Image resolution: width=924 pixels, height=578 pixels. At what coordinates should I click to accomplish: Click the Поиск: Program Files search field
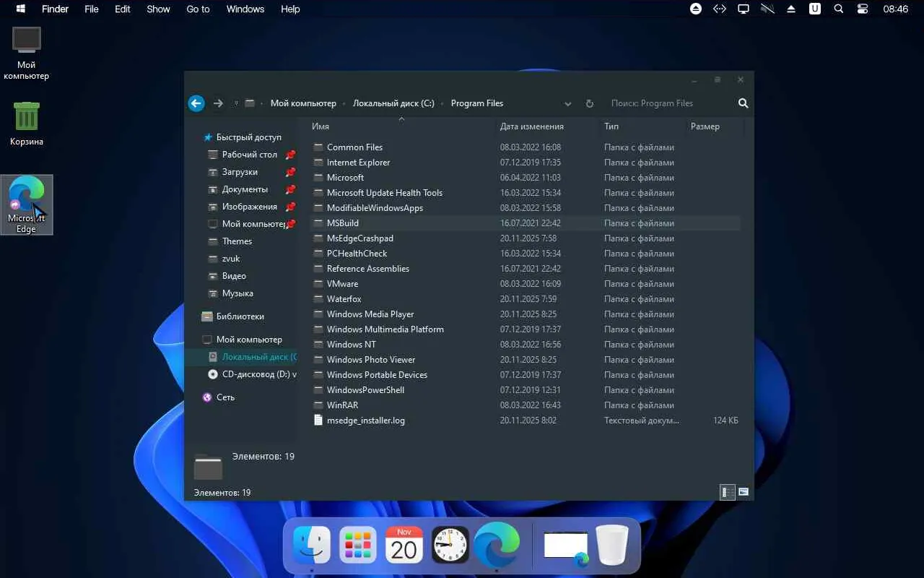click(x=669, y=103)
